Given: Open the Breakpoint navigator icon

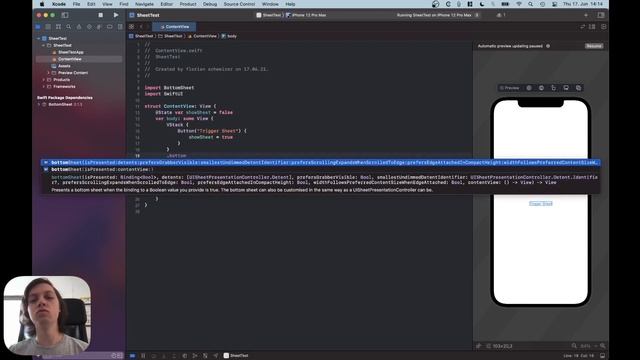Looking at the screenshot, I should click(109, 27).
